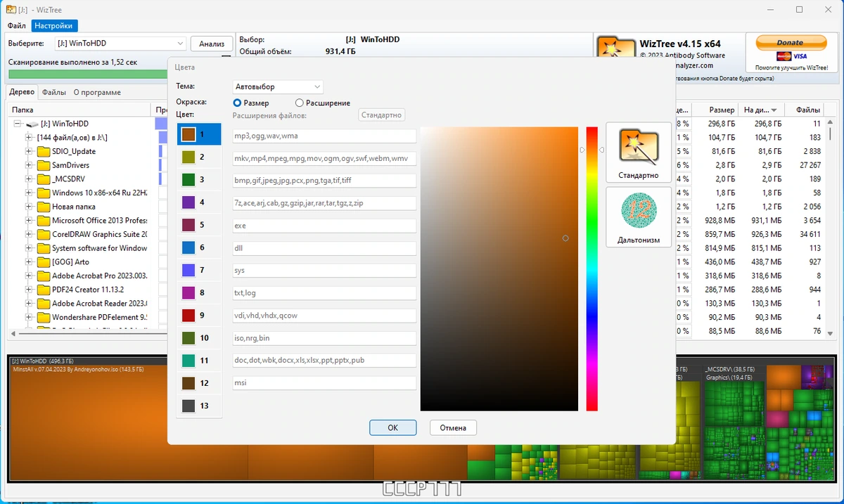844x504 pixels.
Task: Open the drive selection combo box
Action: coord(120,44)
